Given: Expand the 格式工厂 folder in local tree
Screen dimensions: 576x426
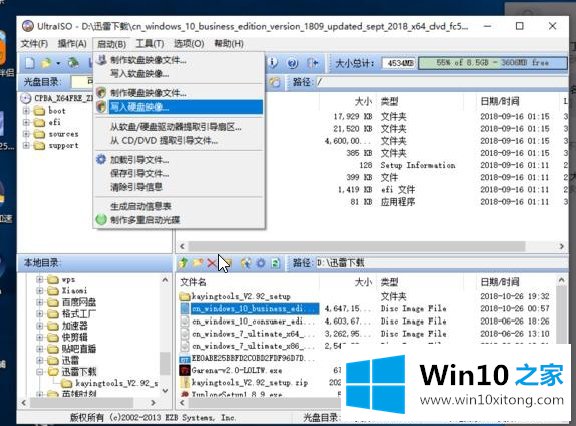Looking at the screenshot, I should pos(40,314).
